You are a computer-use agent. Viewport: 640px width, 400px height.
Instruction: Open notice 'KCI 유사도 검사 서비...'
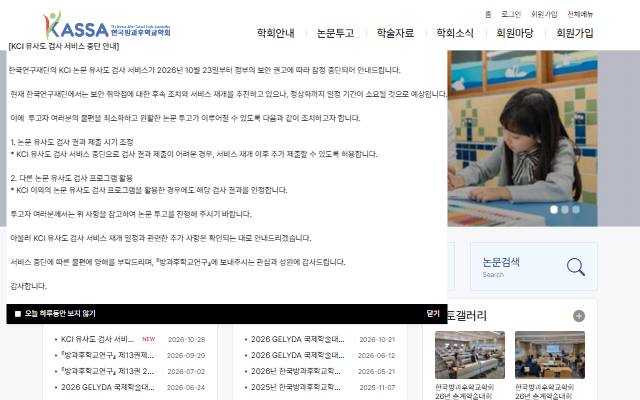click(97, 339)
